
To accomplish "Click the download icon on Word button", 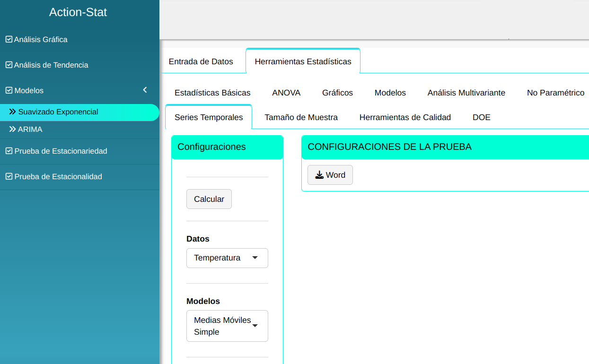I will click(x=319, y=175).
